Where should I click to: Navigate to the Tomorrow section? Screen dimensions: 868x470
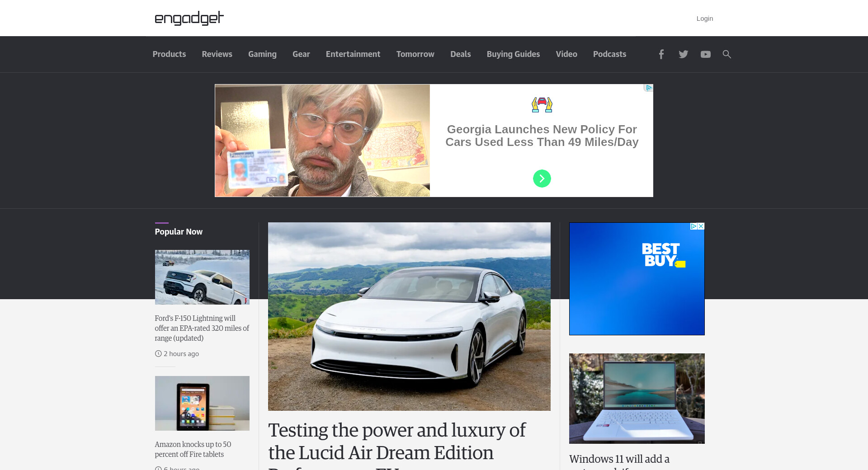coord(415,54)
